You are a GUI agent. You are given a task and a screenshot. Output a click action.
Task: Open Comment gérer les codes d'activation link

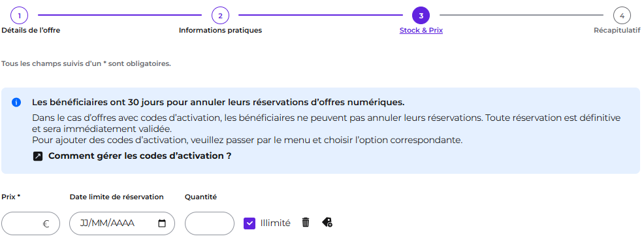tap(140, 156)
